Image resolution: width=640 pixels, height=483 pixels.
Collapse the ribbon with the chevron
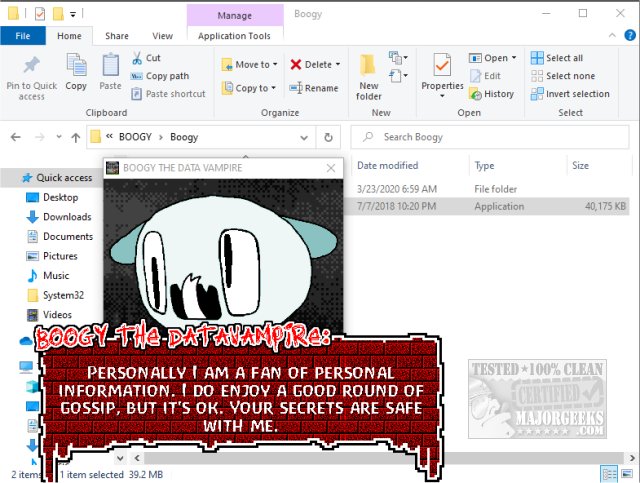click(612, 36)
